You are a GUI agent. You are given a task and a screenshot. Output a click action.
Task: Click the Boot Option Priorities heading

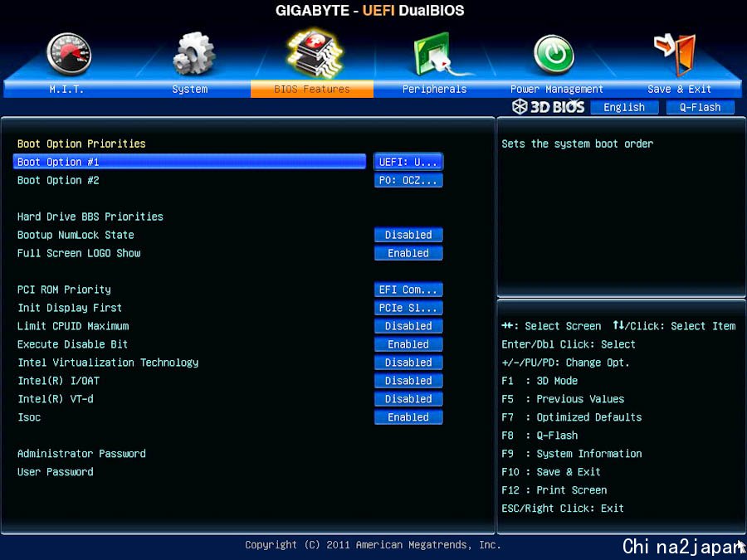[x=81, y=144]
